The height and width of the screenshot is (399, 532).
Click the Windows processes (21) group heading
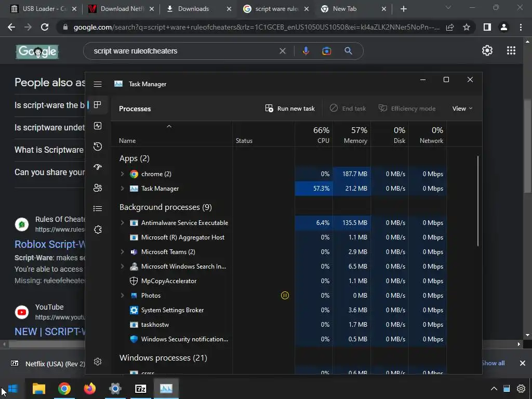click(x=163, y=358)
